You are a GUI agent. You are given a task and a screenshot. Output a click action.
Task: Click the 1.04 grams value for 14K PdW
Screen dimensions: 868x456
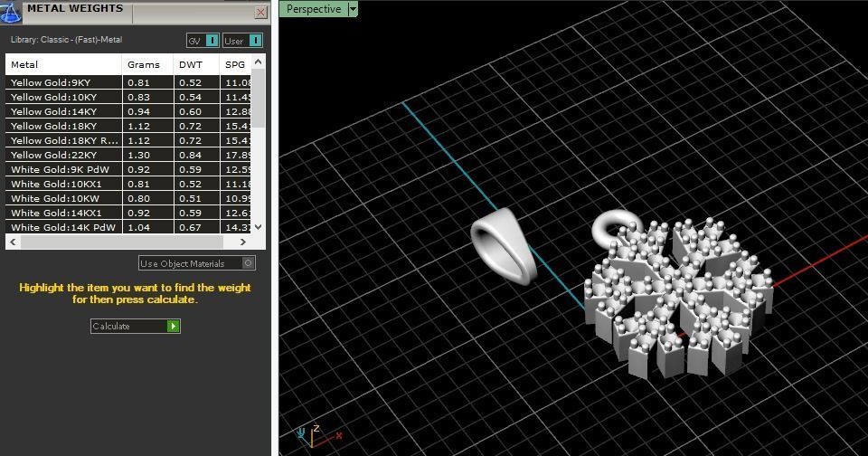(139, 227)
